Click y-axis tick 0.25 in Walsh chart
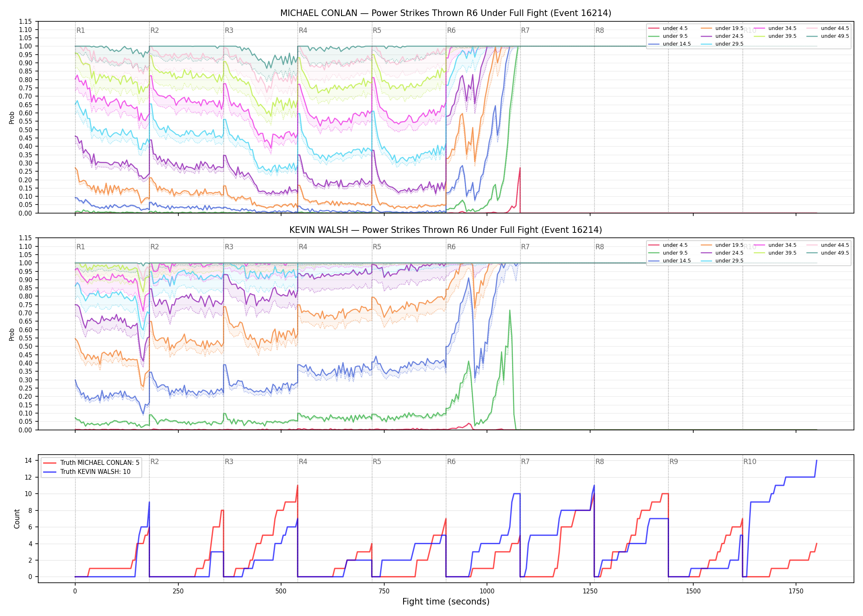Viewport: 863px width, 616px height. [x=25, y=388]
